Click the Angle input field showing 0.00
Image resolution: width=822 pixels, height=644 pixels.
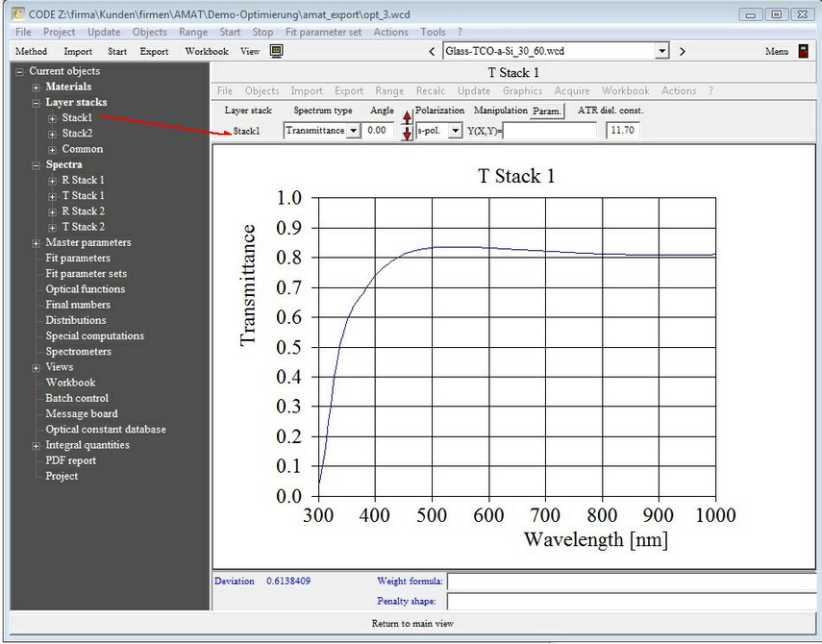(x=378, y=131)
